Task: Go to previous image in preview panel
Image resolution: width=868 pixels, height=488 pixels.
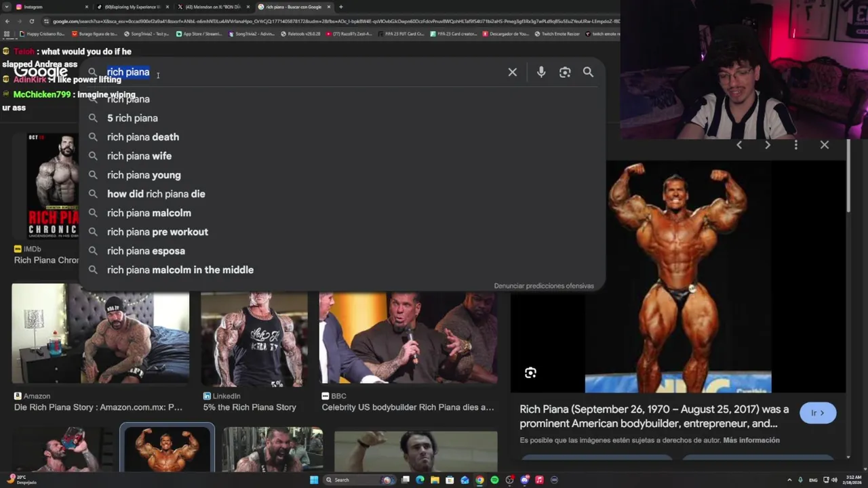Action: [x=739, y=145]
